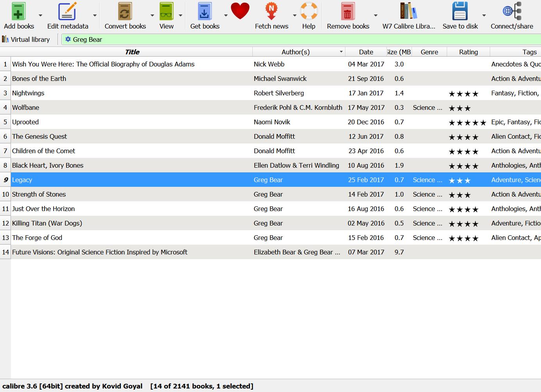541x392 pixels.
Task: Select the book Bones of the Earth
Action: click(39, 79)
